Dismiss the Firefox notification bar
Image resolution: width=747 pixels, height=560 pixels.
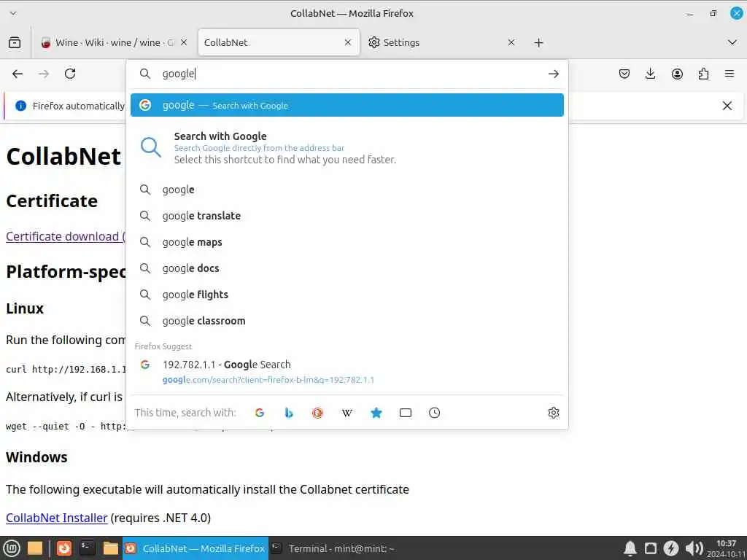727,106
